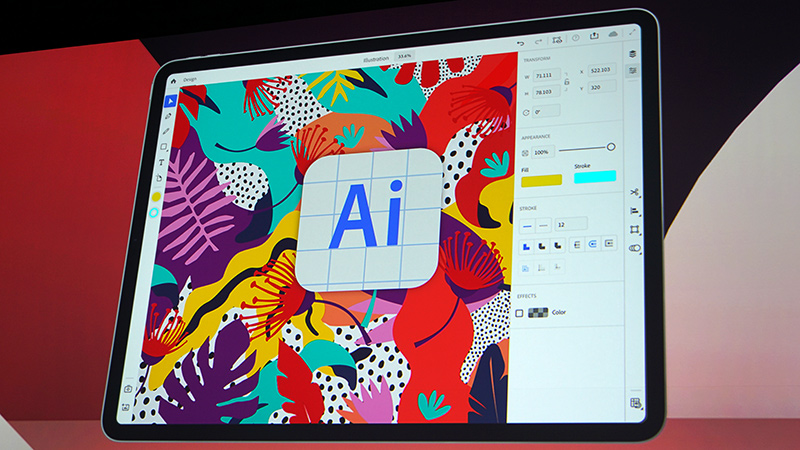This screenshot has height=450, width=800.
Task: Open the Align objects icon
Action: [634, 211]
